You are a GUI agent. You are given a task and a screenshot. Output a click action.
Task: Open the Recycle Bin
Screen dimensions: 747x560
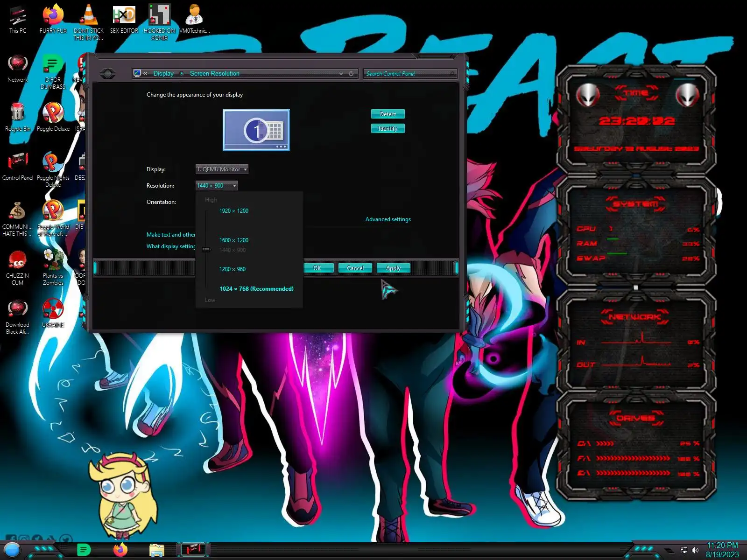(x=18, y=118)
